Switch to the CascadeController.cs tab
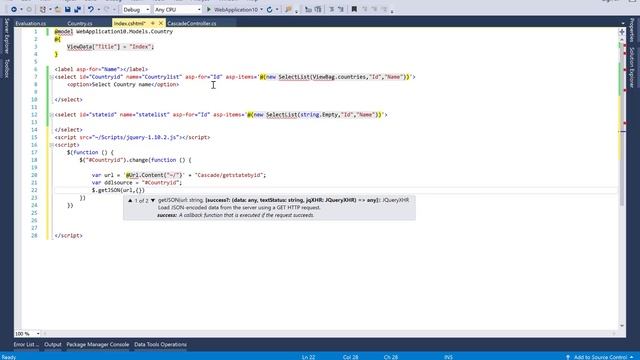640x360 pixels. pos(192,23)
